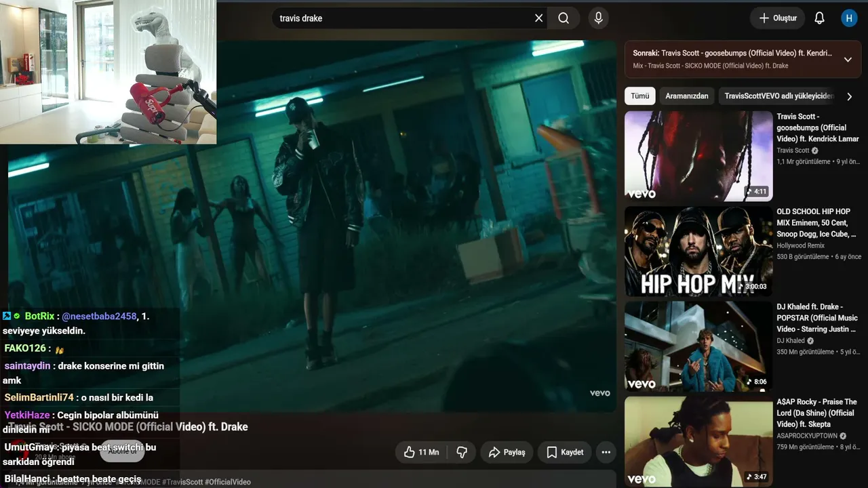Clear the search box with the X icon

click(539, 18)
